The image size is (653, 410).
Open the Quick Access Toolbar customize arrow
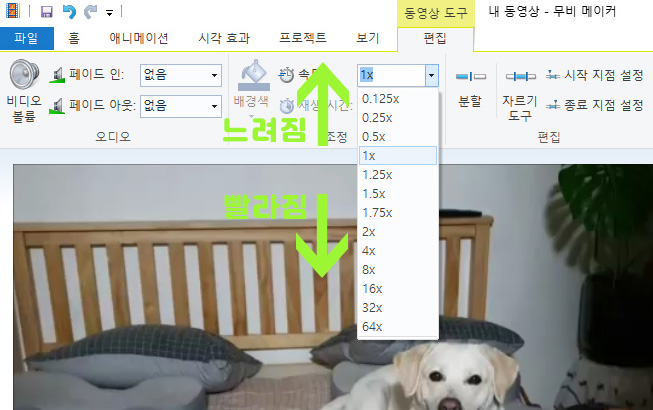pyautogui.click(x=110, y=13)
